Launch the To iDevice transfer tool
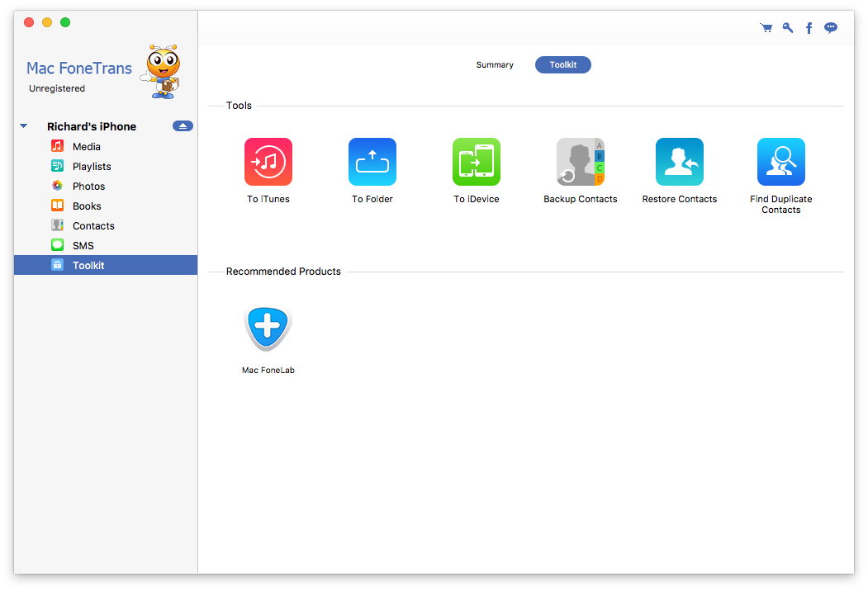Viewport: 868px width, 591px height. tap(476, 162)
